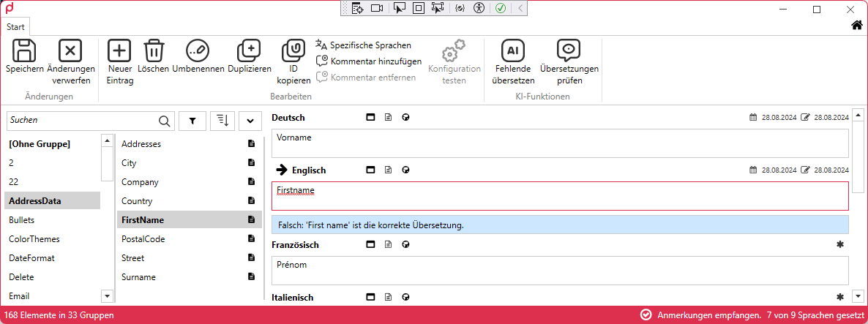
Task: Click the sort order button
Action: pos(222,121)
